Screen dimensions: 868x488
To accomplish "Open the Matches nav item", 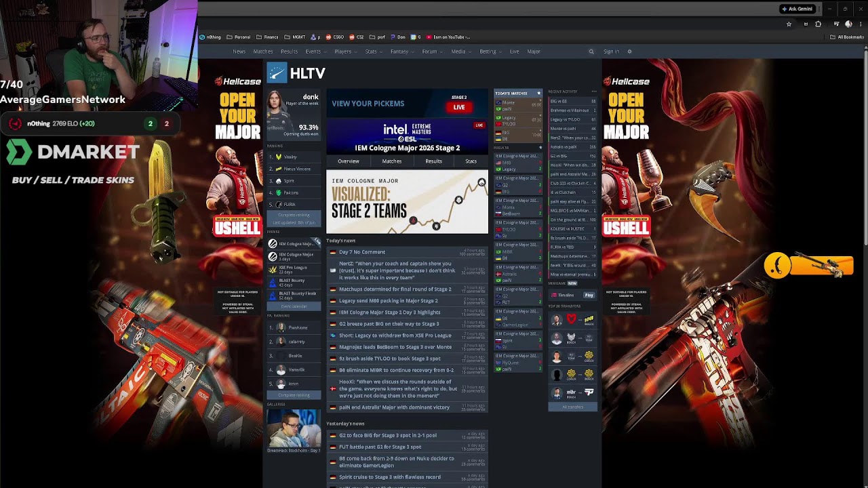I will tap(263, 52).
